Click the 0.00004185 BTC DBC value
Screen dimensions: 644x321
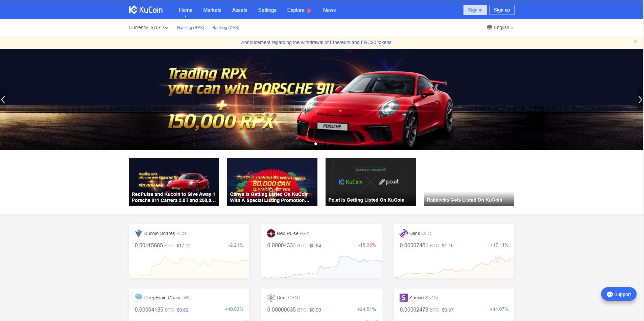click(x=154, y=309)
